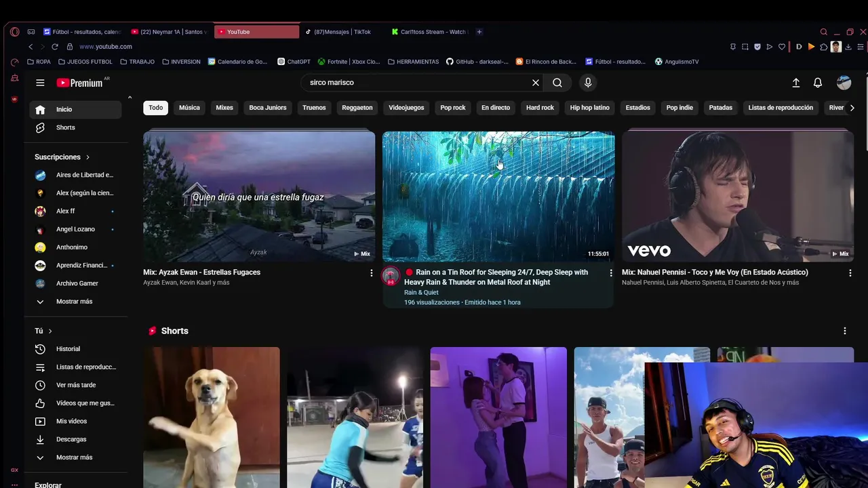The image size is (868, 488).
Task: Open the notifications bell
Action: click(818, 83)
